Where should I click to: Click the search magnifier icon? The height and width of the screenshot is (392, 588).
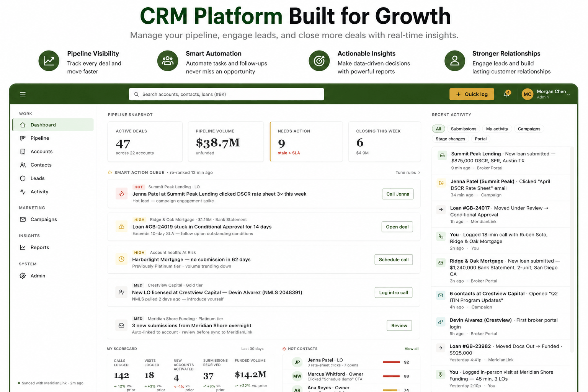pyautogui.click(x=137, y=94)
